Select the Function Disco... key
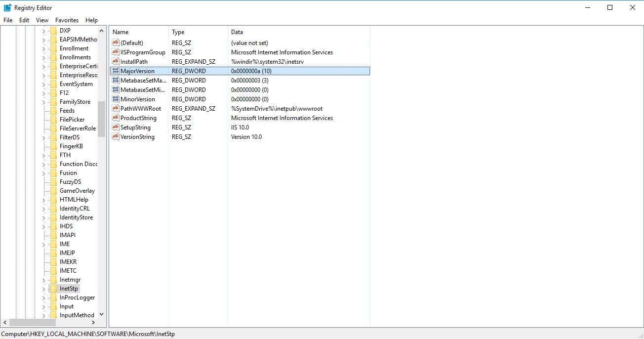This screenshot has width=644, height=339. click(79, 164)
